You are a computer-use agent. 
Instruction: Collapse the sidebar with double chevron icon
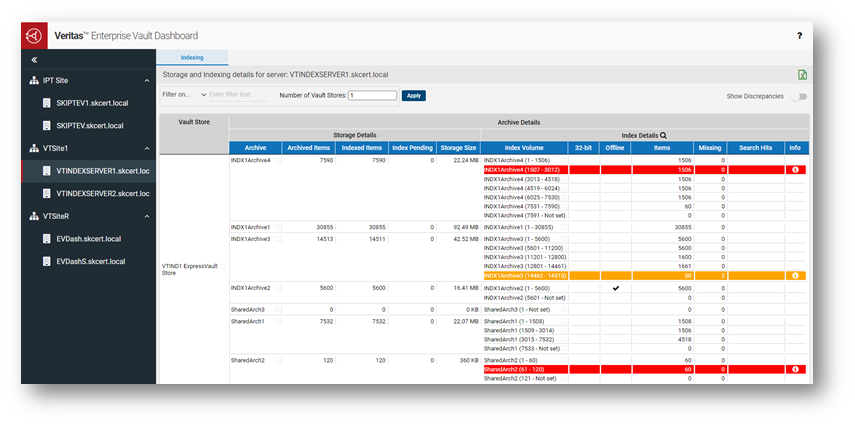tap(34, 59)
